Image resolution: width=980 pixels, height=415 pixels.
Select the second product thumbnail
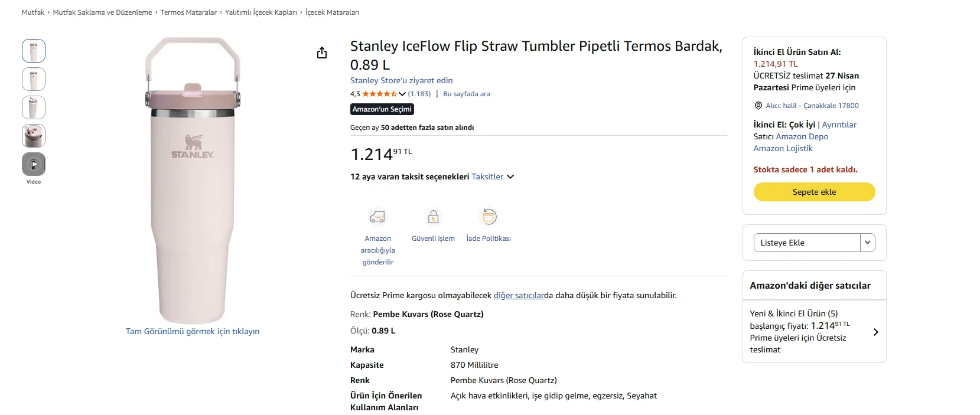[34, 79]
